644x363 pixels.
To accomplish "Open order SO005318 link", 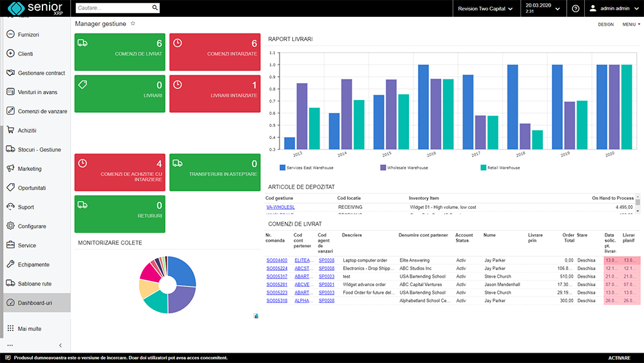I will [x=277, y=300].
